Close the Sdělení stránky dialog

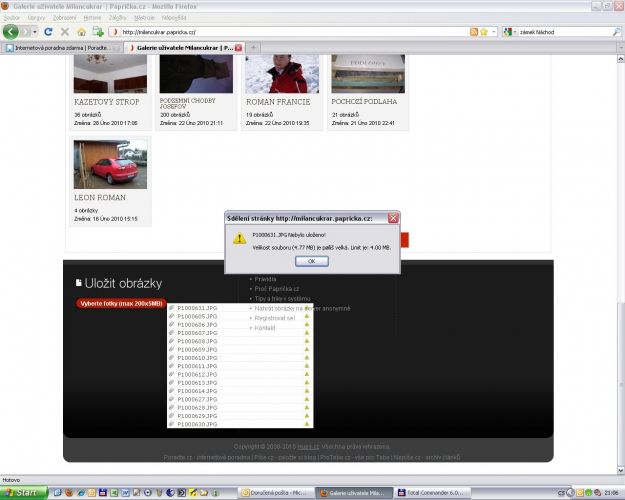point(393,218)
